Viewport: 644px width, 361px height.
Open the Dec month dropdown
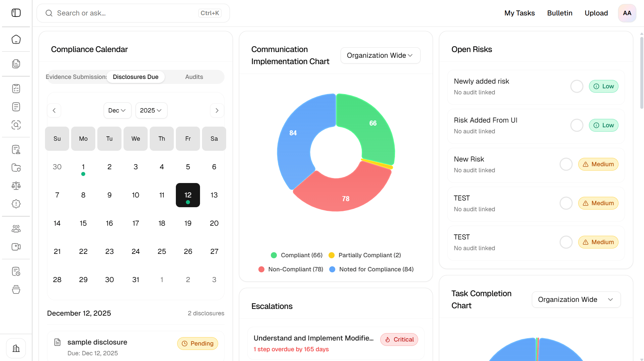117,110
